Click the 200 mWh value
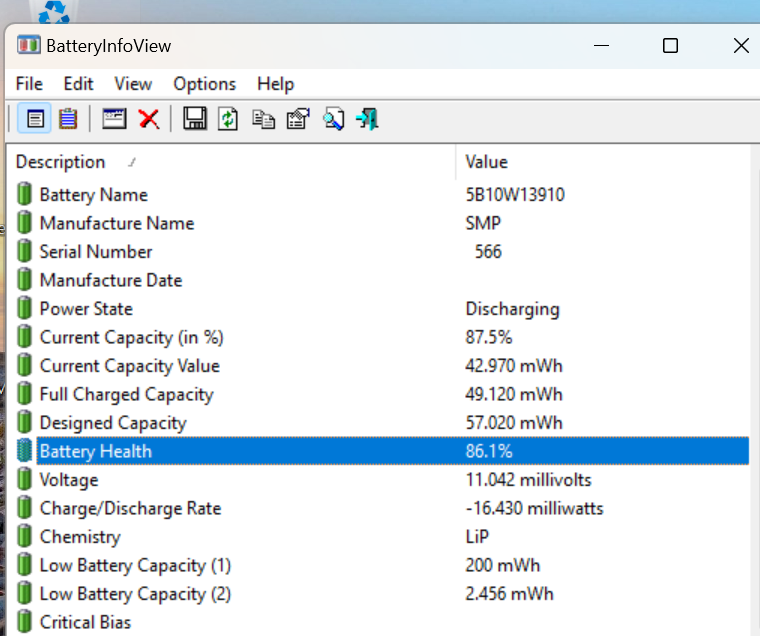 (503, 566)
